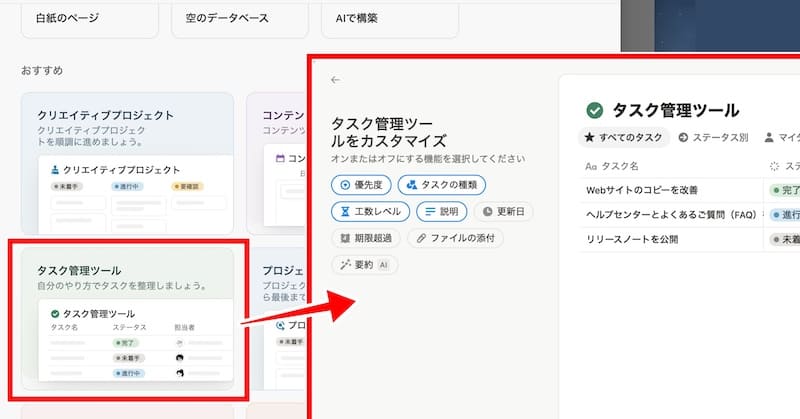This screenshot has height=419, width=800.
Task: Enable the 更新日 feature chip
Action: (x=503, y=211)
